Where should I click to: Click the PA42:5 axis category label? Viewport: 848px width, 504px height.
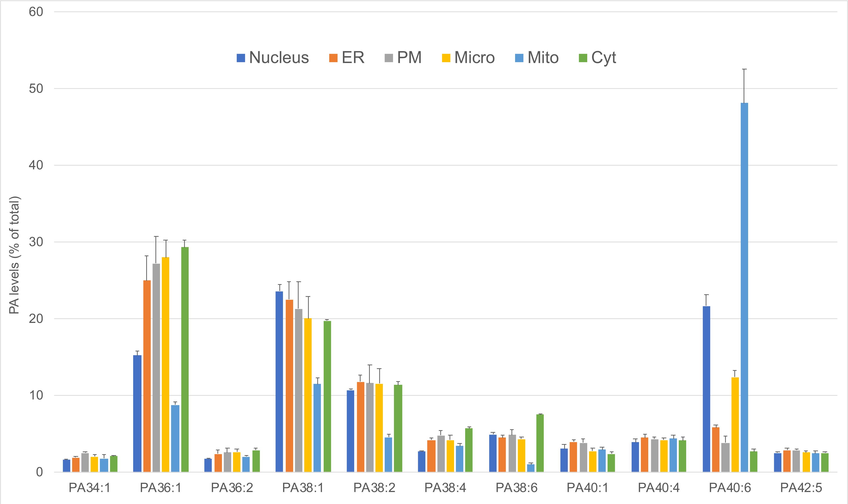point(801,488)
